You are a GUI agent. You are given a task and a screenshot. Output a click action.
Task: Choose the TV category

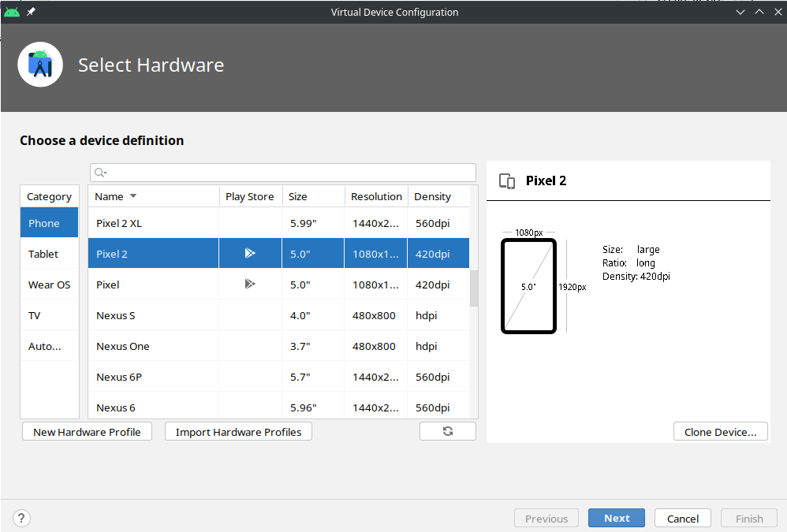point(35,315)
